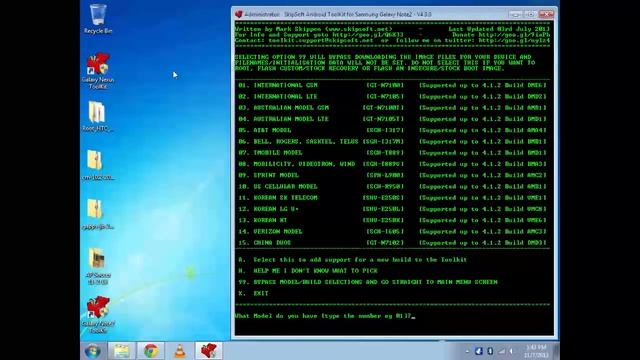This screenshot has width=640, height=360.
Task: Open File Explorer from the taskbar
Action: tap(121, 351)
